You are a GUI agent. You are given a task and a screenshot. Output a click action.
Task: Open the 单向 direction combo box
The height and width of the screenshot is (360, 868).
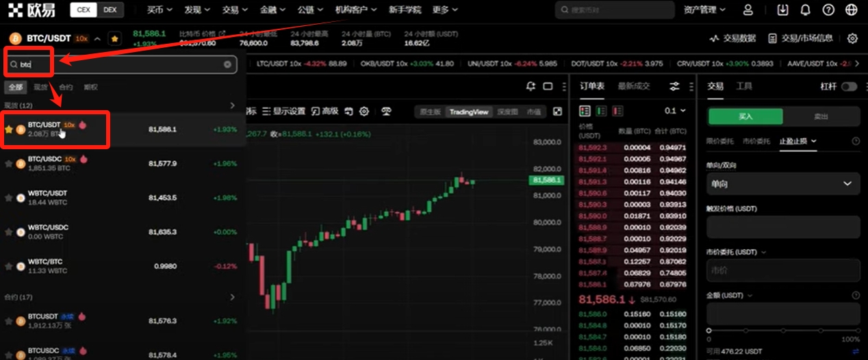tap(783, 184)
